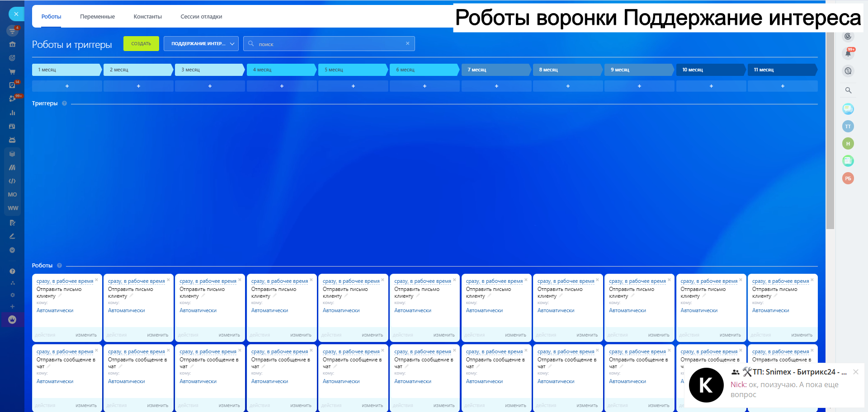Switch to the Переменные tab
Image resolution: width=868 pixels, height=412 pixels.
(x=97, y=17)
